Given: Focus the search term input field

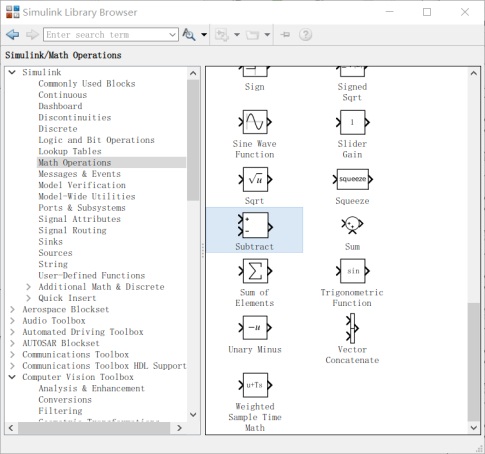Looking at the screenshot, I should [x=106, y=34].
